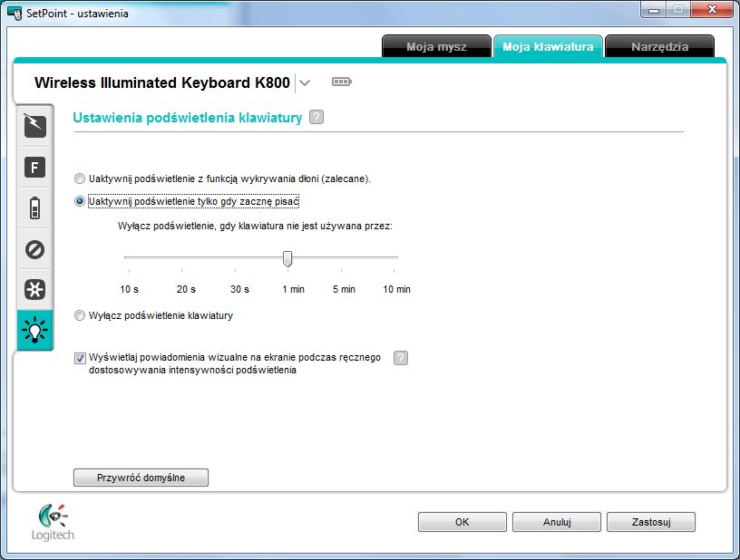Select backlight only when typing radio

pos(80,201)
